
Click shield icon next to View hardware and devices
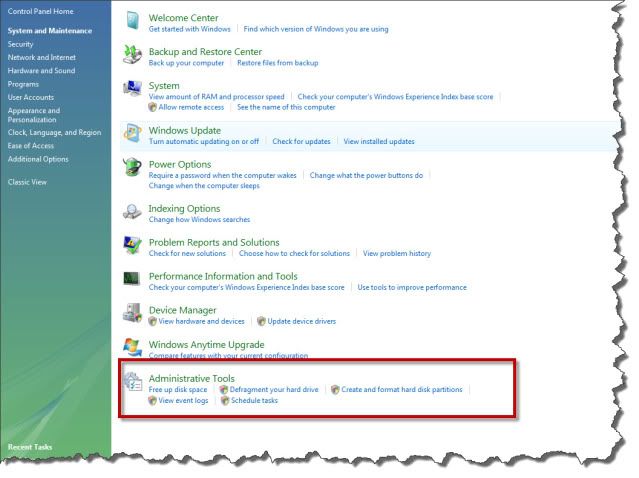point(152,322)
